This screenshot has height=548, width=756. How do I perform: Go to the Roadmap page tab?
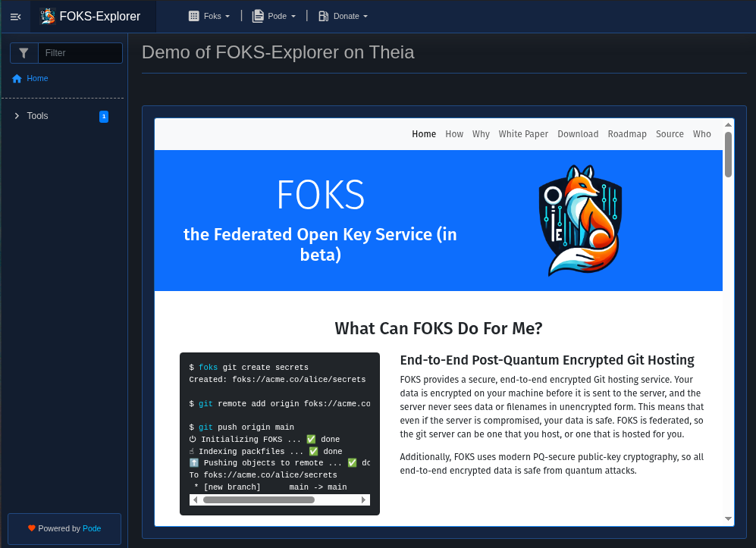(x=627, y=134)
